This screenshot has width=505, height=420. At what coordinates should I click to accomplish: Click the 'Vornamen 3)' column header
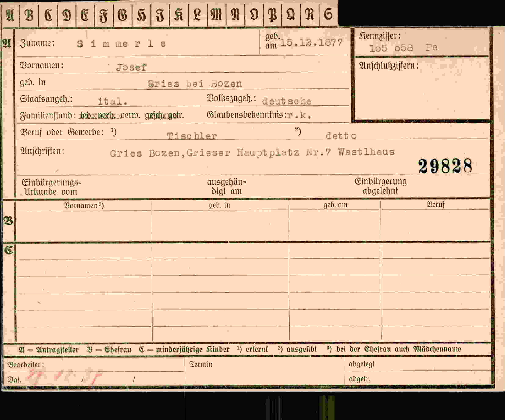(x=84, y=205)
